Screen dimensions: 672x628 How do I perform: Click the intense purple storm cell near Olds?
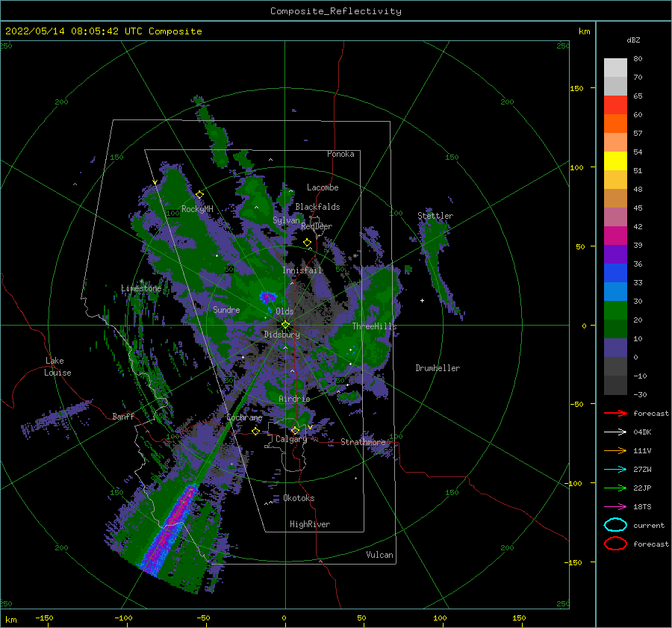click(267, 296)
